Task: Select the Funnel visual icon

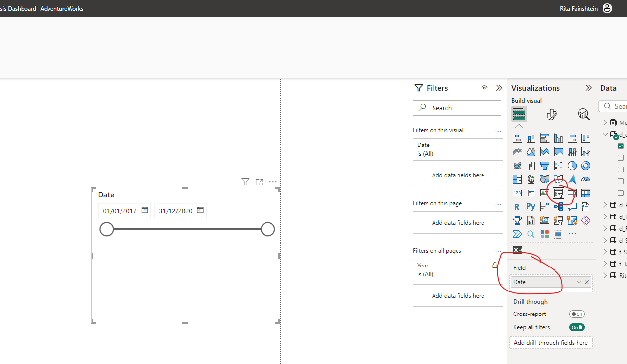Action: click(544, 166)
